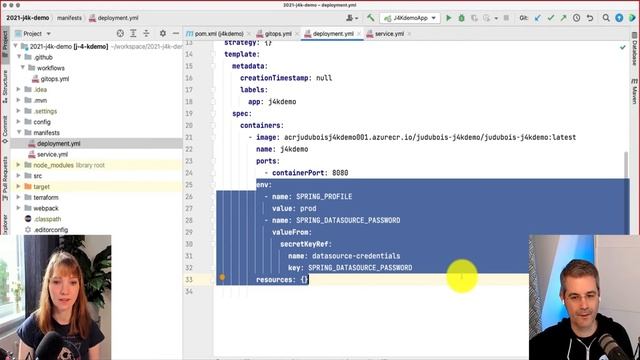
Task: Expand the terraform folder
Action: (18, 197)
